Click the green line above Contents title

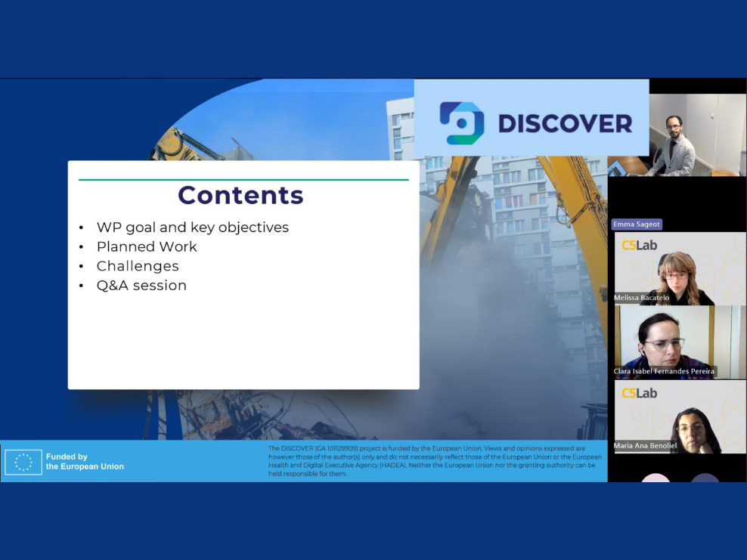(243, 180)
